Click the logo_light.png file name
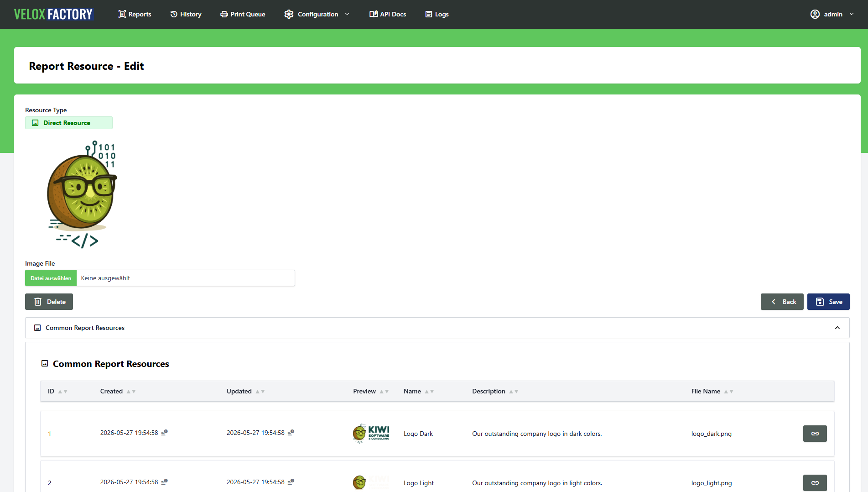The width and height of the screenshot is (868, 492). coord(712,483)
